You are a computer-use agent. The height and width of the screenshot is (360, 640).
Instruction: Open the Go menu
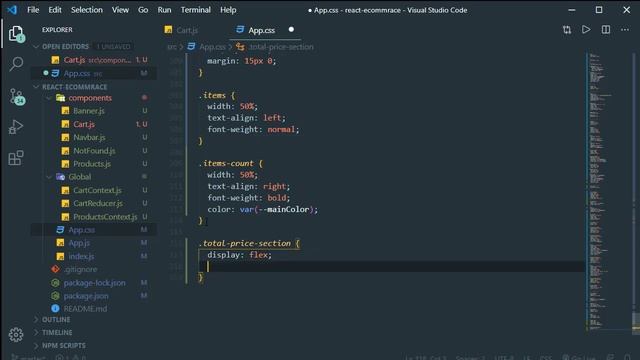[143, 10]
